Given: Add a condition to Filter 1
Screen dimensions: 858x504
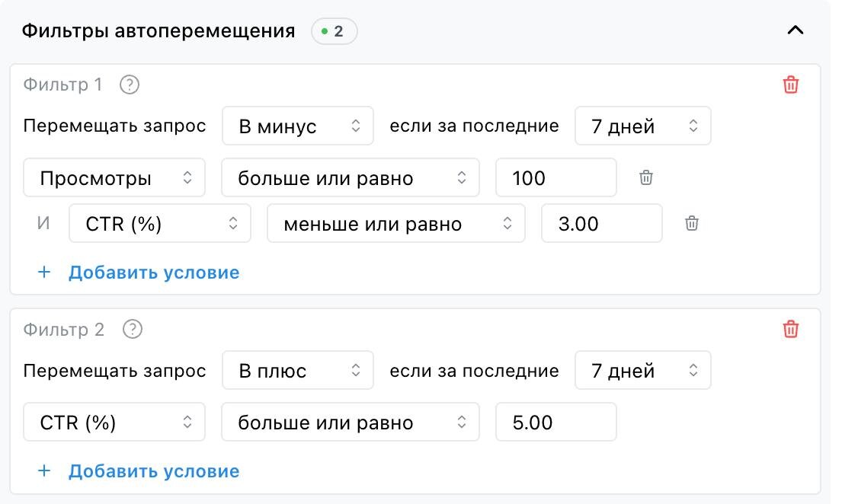Looking at the screenshot, I should click(x=153, y=272).
